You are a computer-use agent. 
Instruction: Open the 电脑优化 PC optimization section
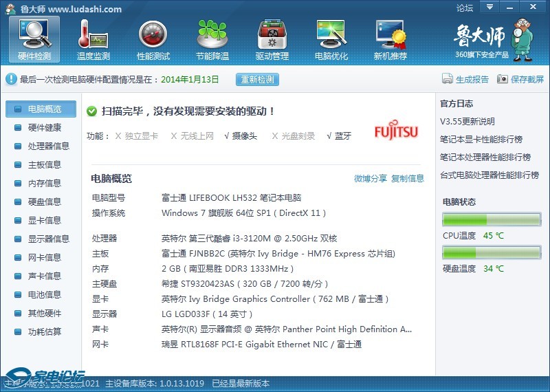pos(331,39)
